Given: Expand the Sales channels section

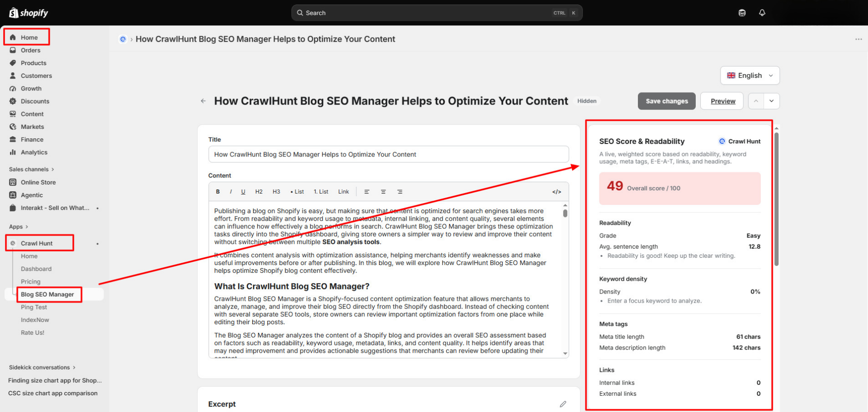Looking at the screenshot, I should pyautogui.click(x=32, y=169).
